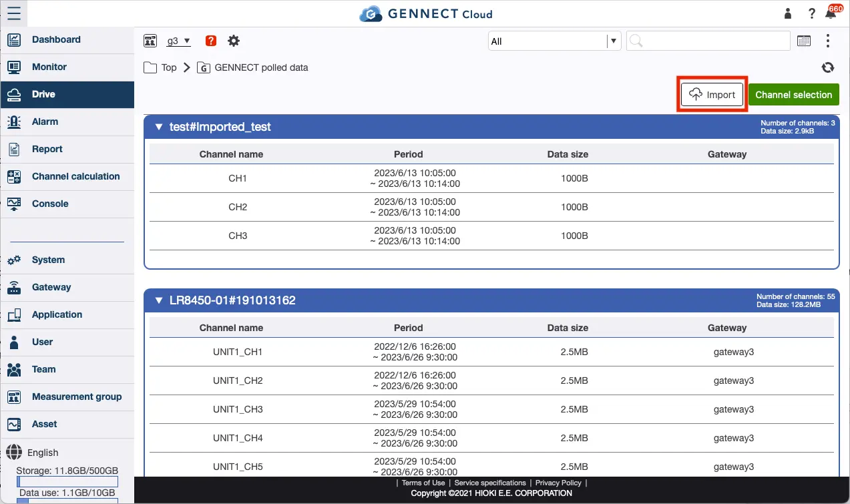Open the calendar date filter icon

(804, 40)
